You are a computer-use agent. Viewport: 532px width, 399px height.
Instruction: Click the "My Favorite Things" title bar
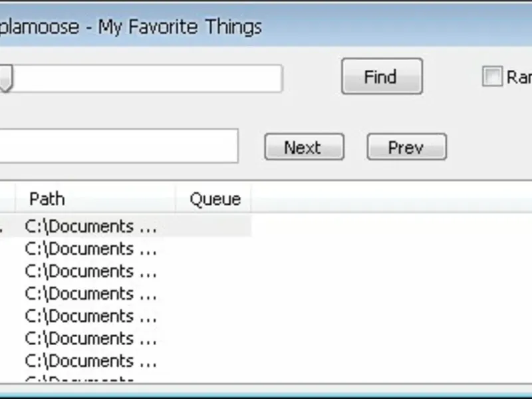point(180,27)
